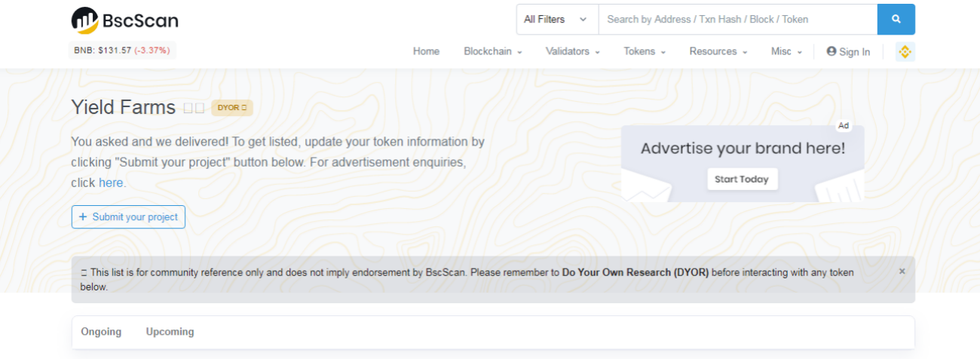
Task: Click the Binance chain network icon
Action: coord(905,51)
